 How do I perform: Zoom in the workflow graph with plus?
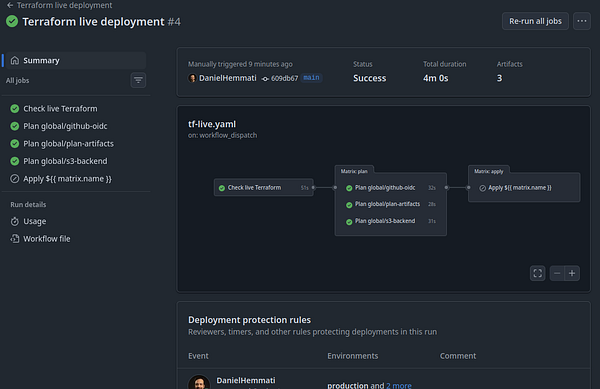click(572, 273)
